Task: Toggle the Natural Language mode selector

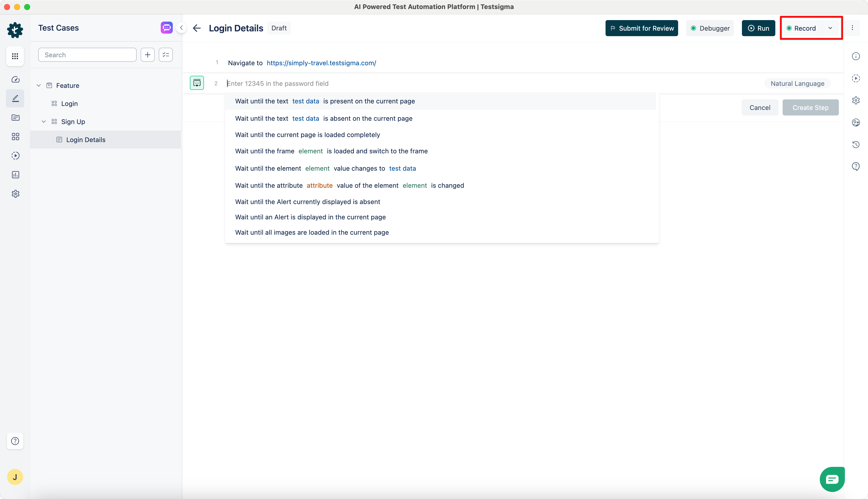Action: click(x=797, y=84)
